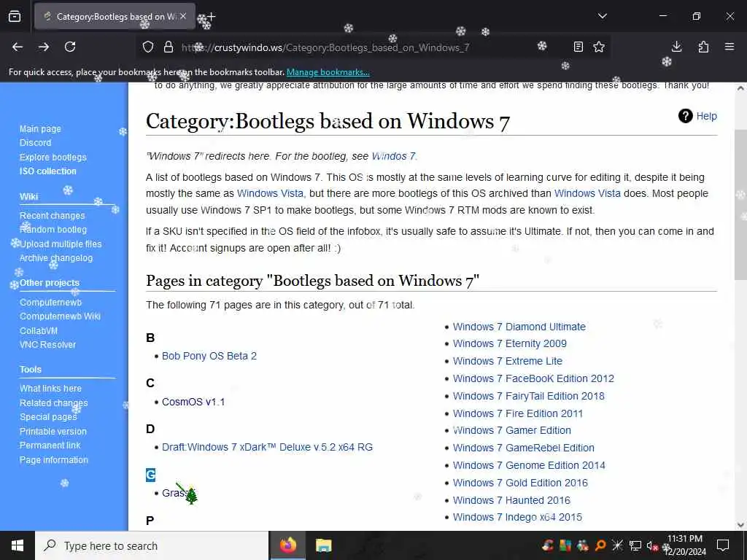Open the muted volume tray icon

pos(652,545)
